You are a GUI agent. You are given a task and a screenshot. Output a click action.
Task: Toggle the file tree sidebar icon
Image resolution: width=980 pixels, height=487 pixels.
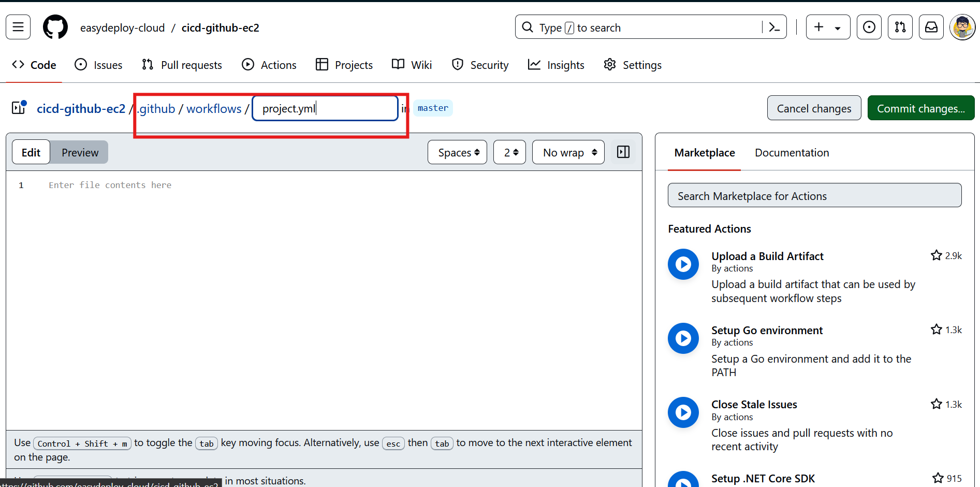click(19, 108)
